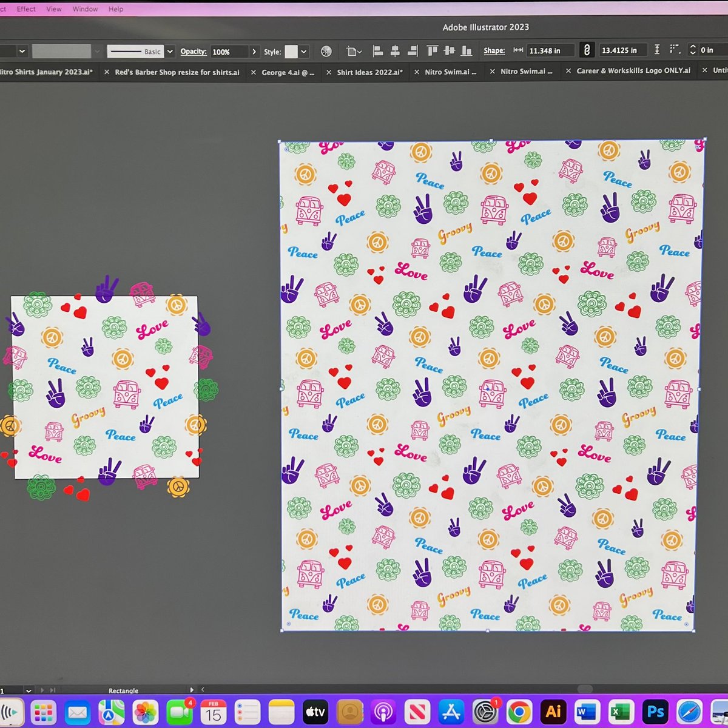This screenshot has height=728, width=728.
Task: Click Horizontal Align Center icon
Action: [x=395, y=51]
